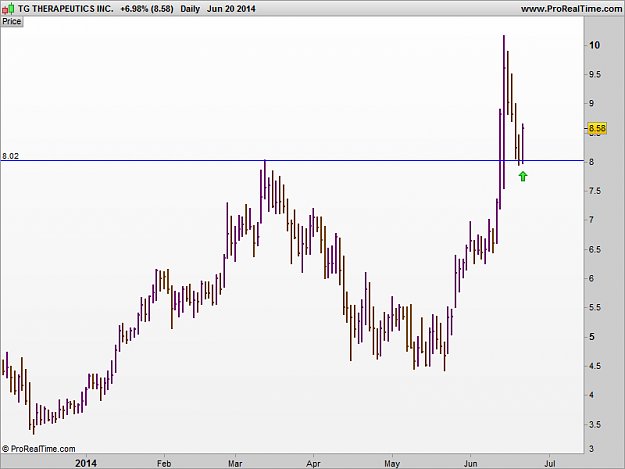625x469 pixels.
Task: Open the www.ProRealTime.com link
Action: pyautogui.click(x=571, y=9)
